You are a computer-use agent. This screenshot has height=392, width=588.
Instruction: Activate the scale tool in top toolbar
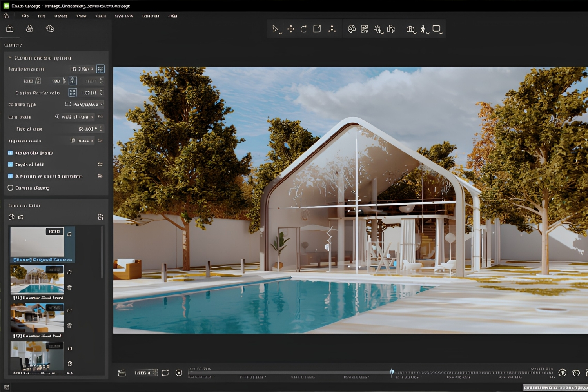click(317, 29)
